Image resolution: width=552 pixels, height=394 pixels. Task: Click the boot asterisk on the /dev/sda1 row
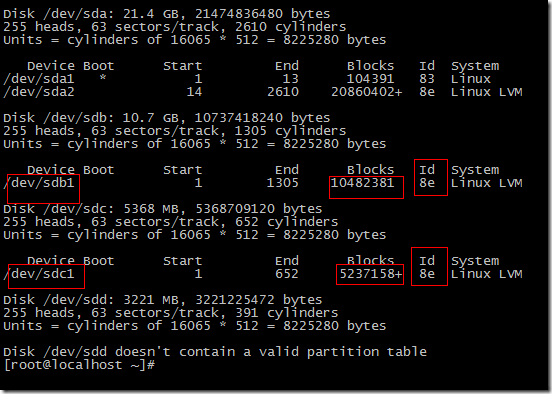(x=102, y=78)
